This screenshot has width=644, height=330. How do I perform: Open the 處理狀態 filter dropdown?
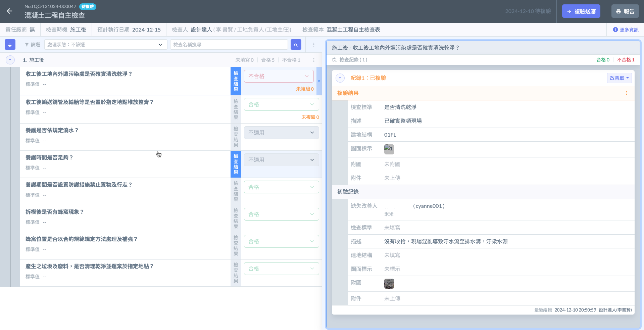105,45
